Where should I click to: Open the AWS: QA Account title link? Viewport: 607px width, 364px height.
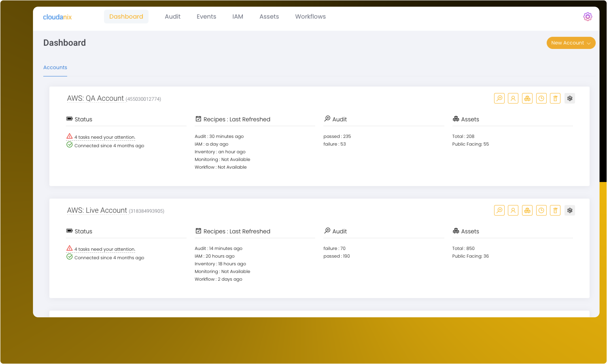point(96,98)
